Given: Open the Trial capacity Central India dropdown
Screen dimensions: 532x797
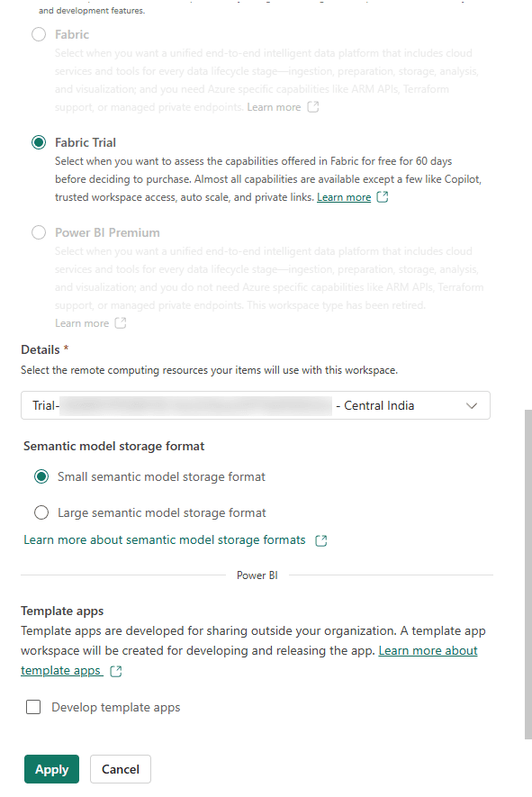Looking at the screenshot, I should pyautogui.click(x=256, y=405).
